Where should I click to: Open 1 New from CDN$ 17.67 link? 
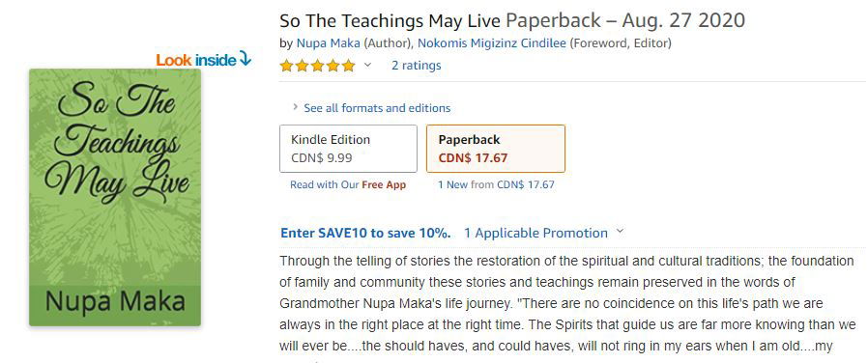tap(496, 185)
